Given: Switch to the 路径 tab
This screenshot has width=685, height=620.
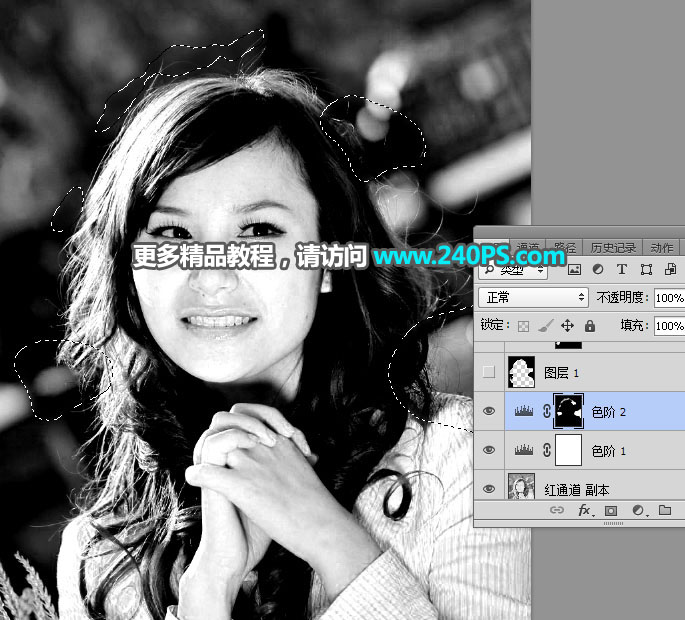Looking at the screenshot, I should tap(564, 248).
